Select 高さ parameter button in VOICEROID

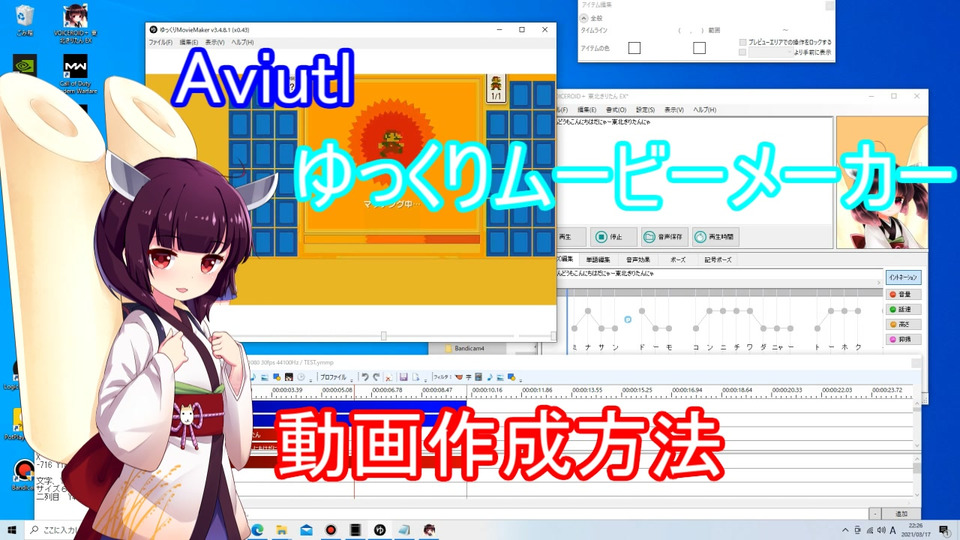click(903, 324)
